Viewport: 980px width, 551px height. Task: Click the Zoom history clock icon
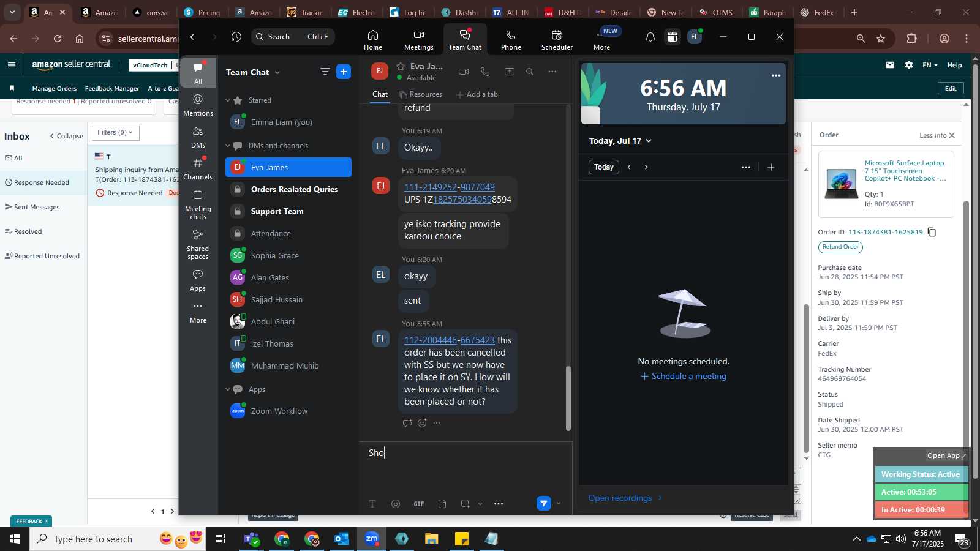[x=236, y=37]
